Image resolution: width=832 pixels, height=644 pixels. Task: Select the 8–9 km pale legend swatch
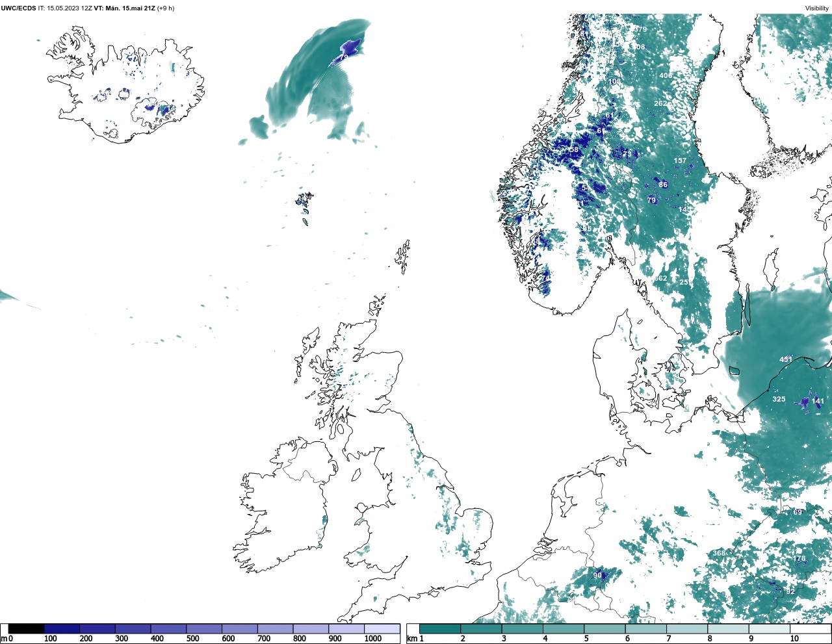pos(728,629)
